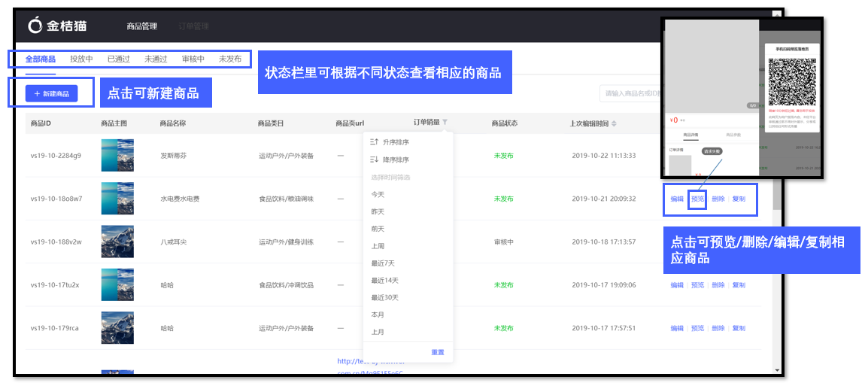Screen dimensions: 868x386
Task: Pick 昨天 from the time filter dropdown
Action: (378, 211)
